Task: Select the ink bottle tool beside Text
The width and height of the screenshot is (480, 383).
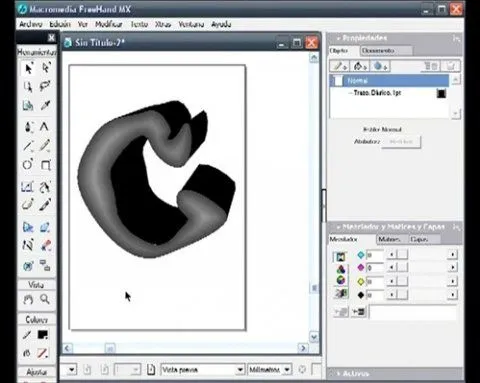Action: pos(28,127)
